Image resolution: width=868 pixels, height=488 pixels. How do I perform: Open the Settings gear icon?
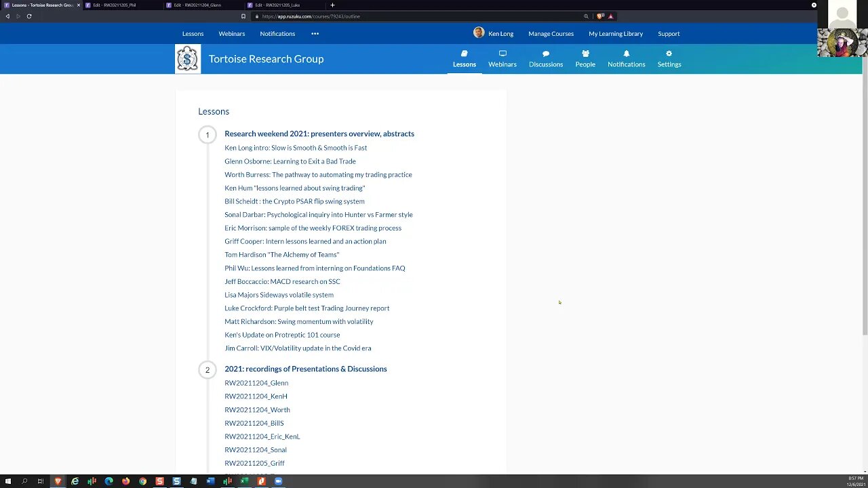[x=669, y=54]
